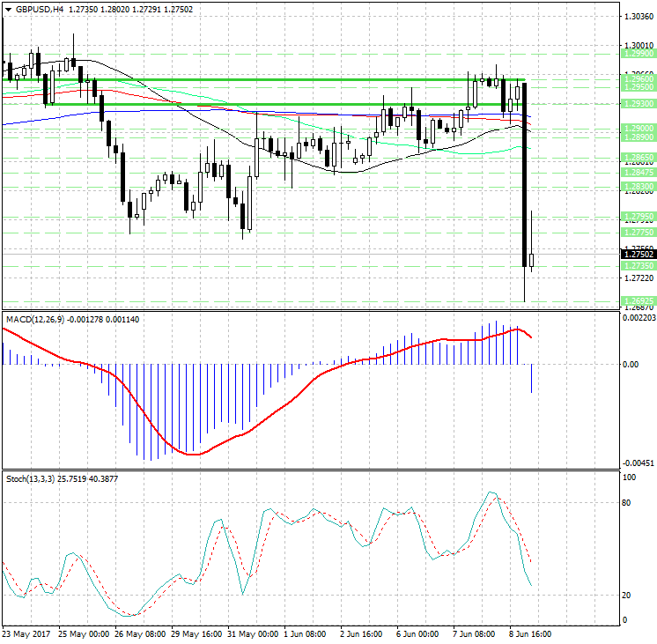Click the Stoch(13,3,3) indicator label
657x644 pixels.
coord(30,478)
